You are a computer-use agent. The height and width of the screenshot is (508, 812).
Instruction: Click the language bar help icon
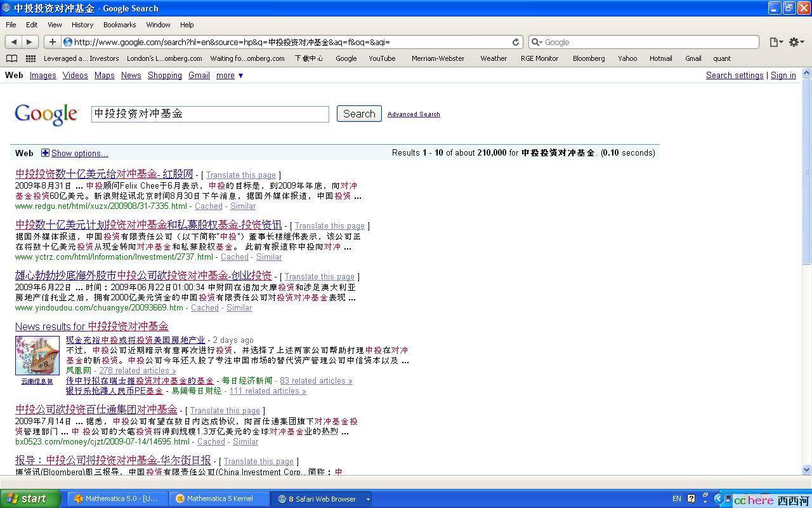(691, 498)
